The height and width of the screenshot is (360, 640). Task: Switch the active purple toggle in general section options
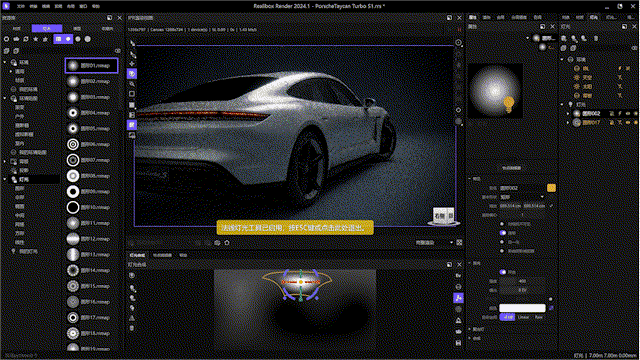pyautogui.click(x=503, y=233)
